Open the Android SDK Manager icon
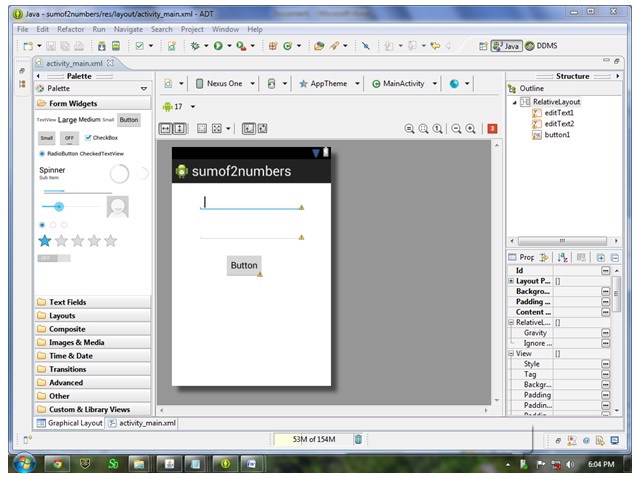 point(102,46)
